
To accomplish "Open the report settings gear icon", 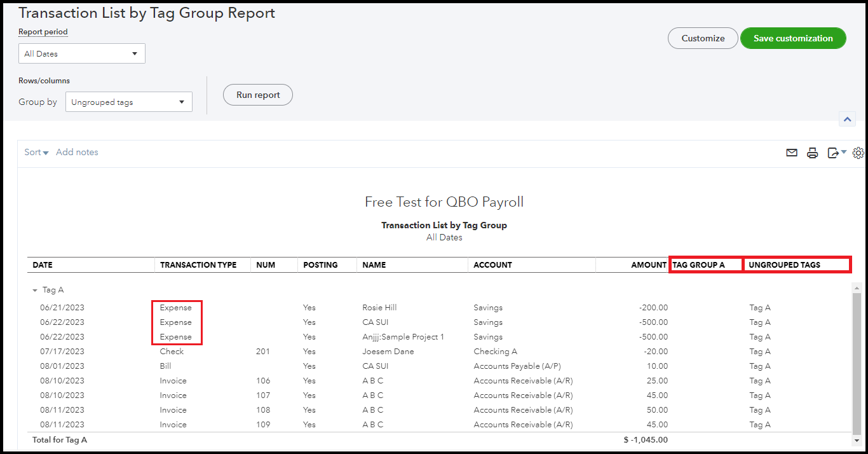I will [x=858, y=153].
